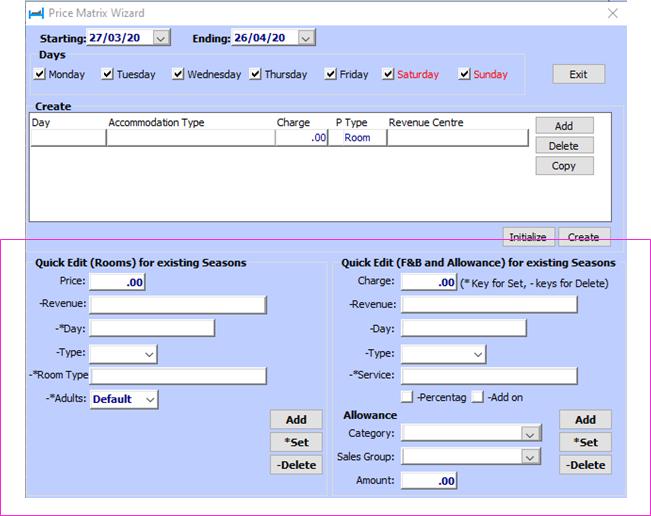Open the Ending date dropdown
Image resolution: width=651 pixels, height=516 pixels.
point(306,38)
